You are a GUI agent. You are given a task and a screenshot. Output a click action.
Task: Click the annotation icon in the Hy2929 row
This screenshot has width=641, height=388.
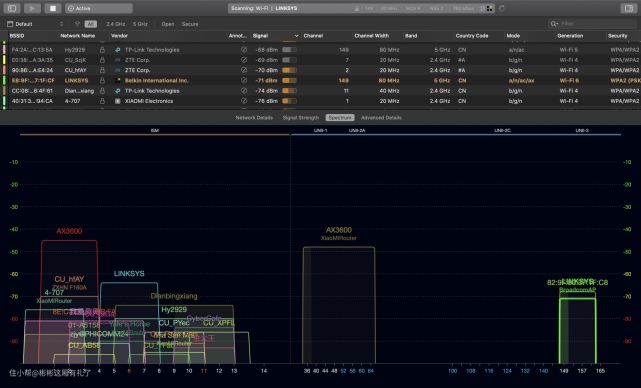pyautogui.click(x=244, y=49)
